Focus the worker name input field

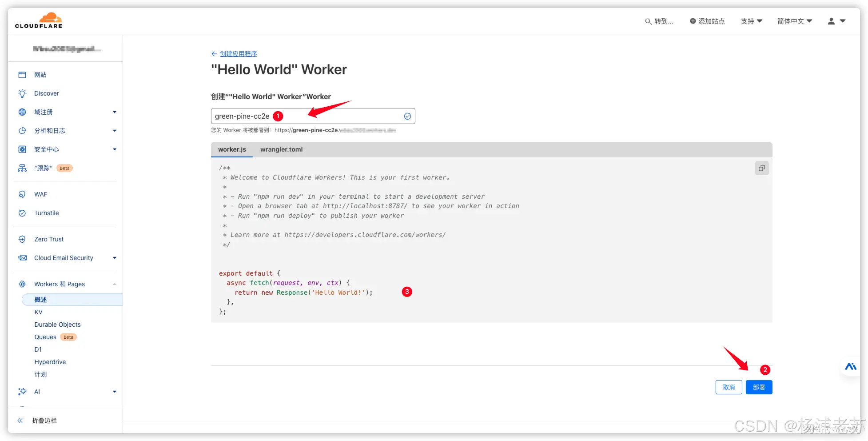[x=313, y=116]
